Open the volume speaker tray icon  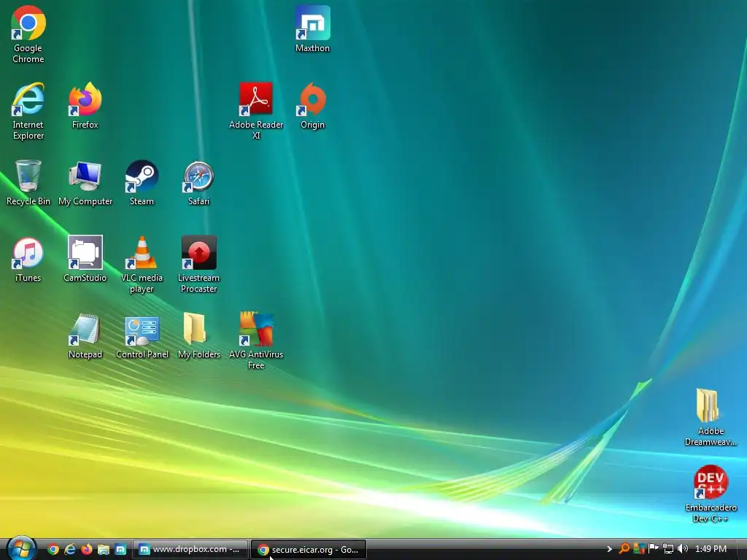pyautogui.click(x=683, y=549)
